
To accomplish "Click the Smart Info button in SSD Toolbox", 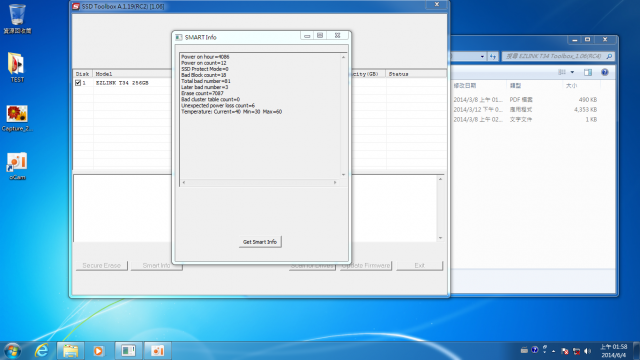I will click(156, 266).
